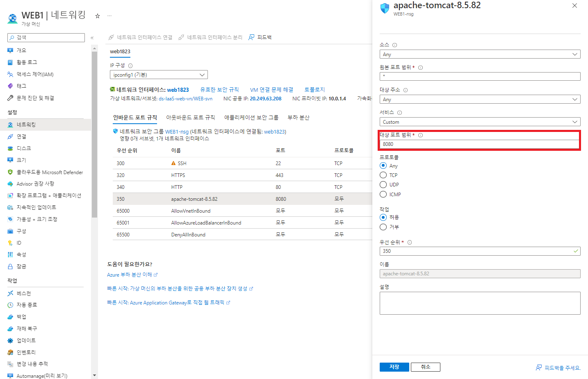Switch to the 애플리케이션 보안 그룹 tab
The image size is (588, 379).
pyautogui.click(x=251, y=118)
